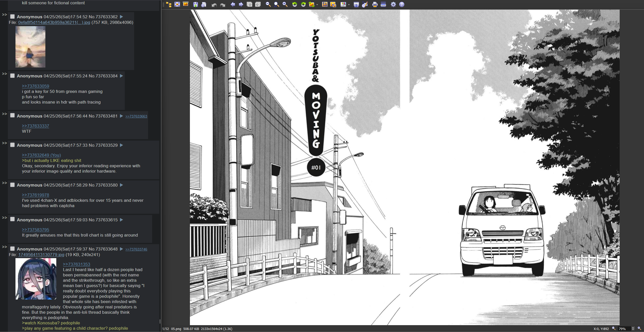Click the zoom percentage stepper arrows
The height and width of the screenshot is (332, 644).
[x=633, y=329]
